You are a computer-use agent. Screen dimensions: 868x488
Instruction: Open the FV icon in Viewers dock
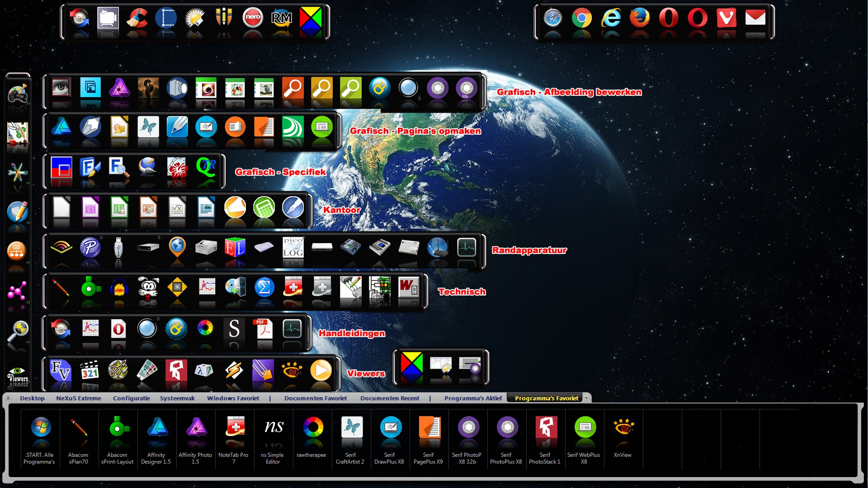point(61,370)
